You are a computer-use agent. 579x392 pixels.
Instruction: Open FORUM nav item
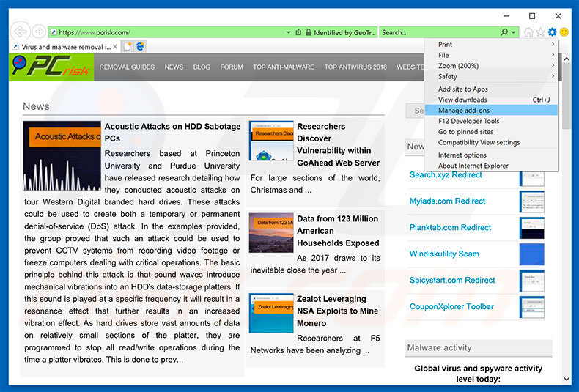(232, 67)
